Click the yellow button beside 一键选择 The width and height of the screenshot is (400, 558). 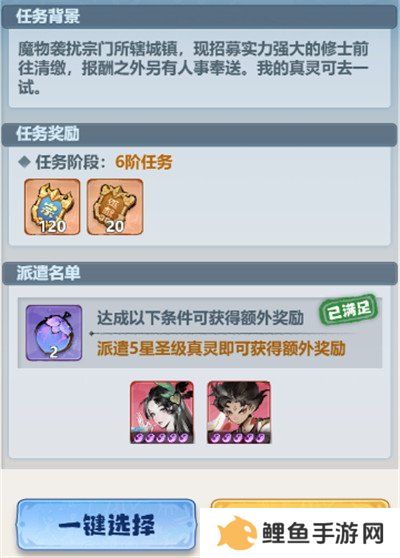(x=300, y=503)
